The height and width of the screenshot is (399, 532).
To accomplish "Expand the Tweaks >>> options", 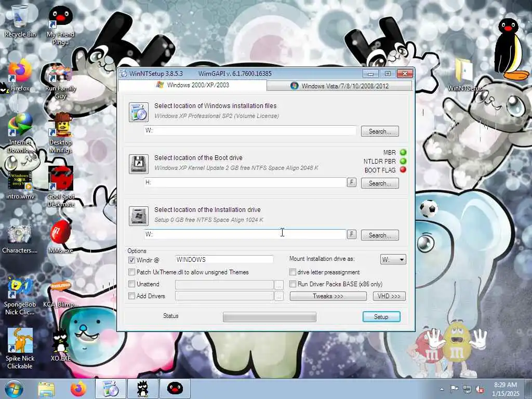I will [x=328, y=296].
